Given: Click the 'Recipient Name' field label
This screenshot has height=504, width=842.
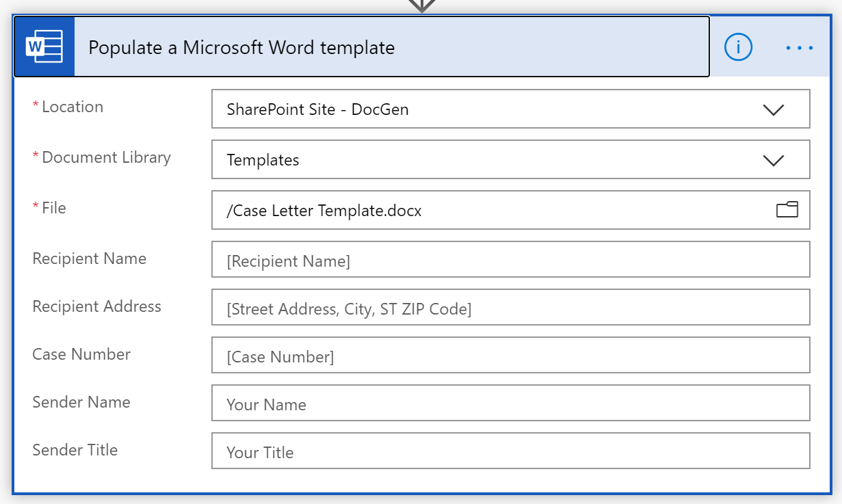Looking at the screenshot, I should coord(90,258).
